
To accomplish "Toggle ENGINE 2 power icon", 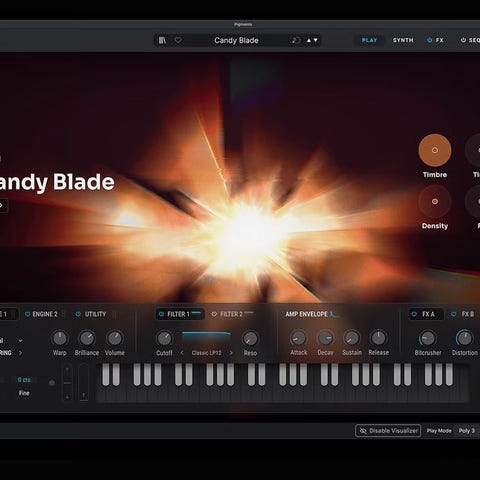I will [27, 314].
